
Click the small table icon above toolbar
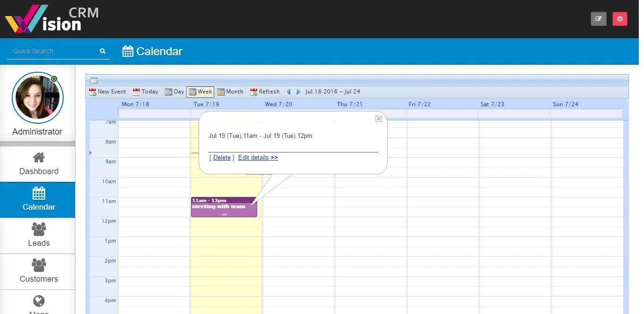[x=94, y=80]
